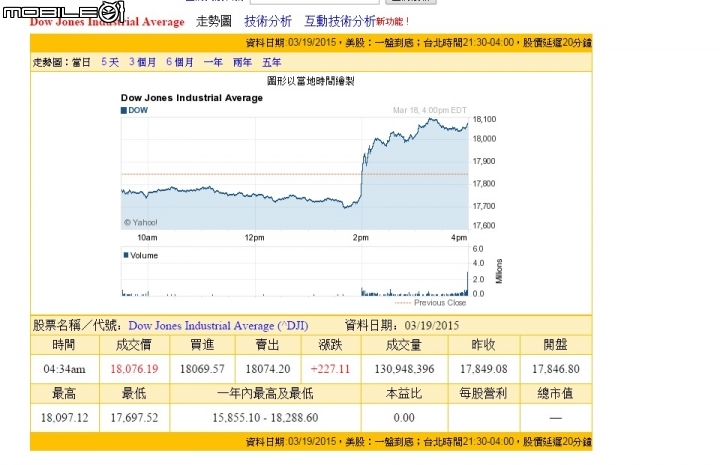Open the 技術分析 technical analysis link
Screen dimensions: 720x465
pos(268,21)
